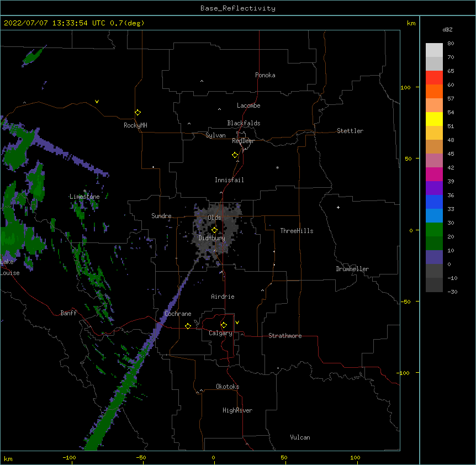Click the dBZ legend heading
The width and height of the screenshot is (476, 465).
(x=447, y=29)
